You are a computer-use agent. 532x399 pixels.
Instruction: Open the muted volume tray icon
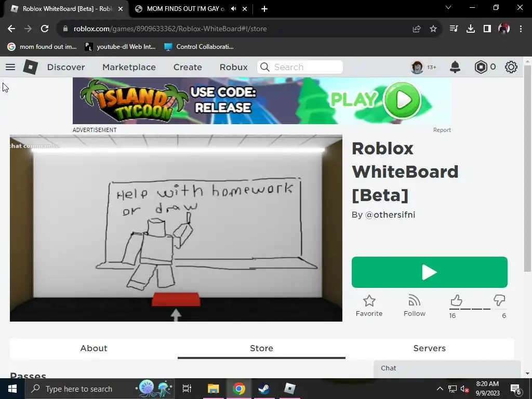(x=464, y=389)
